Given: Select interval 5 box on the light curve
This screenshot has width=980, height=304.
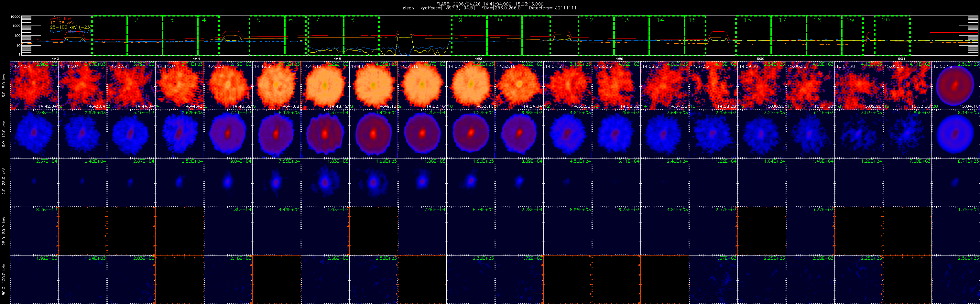Looking at the screenshot, I should [x=267, y=36].
